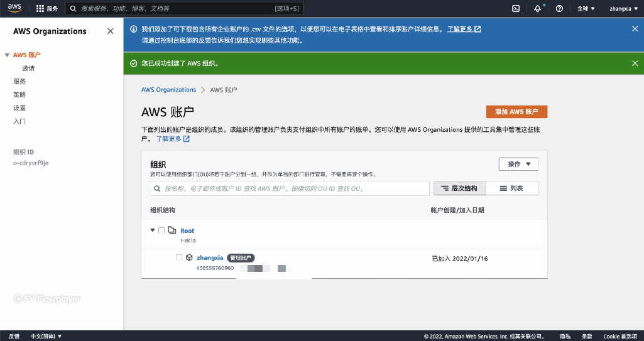Close the AWS Organizations sidebar panel
This screenshot has width=644, height=341.
110,31
